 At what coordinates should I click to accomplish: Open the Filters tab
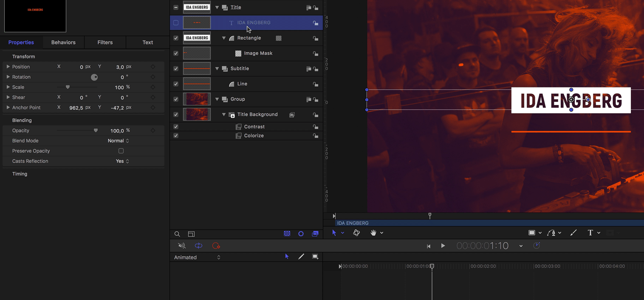point(105,42)
